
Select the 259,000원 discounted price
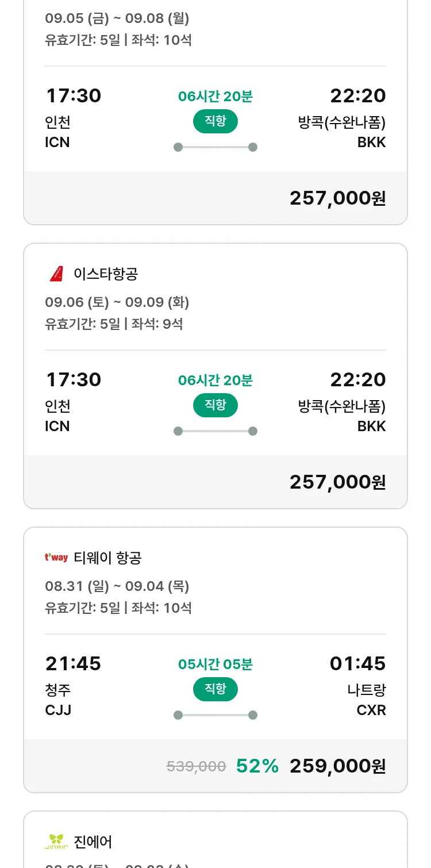coord(337,766)
